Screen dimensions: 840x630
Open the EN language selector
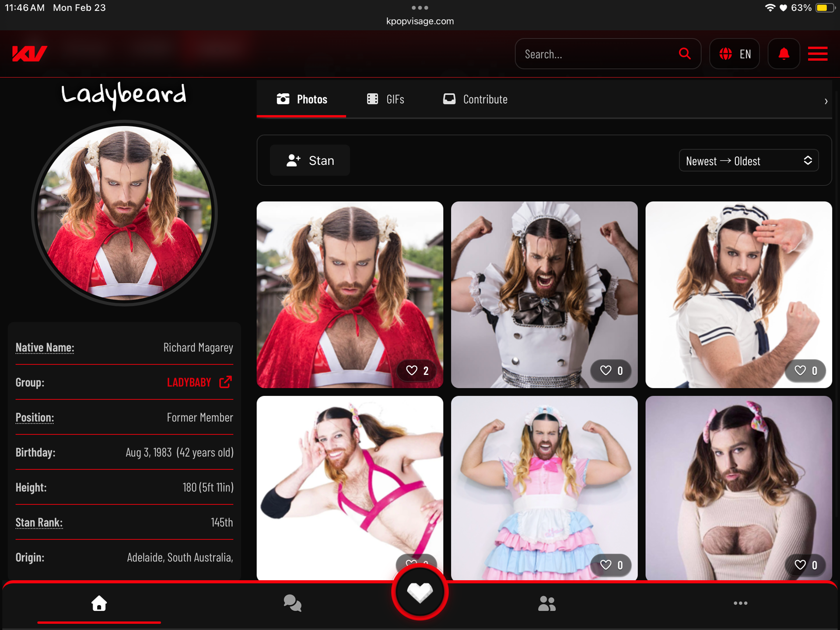(x=735, y=54)
